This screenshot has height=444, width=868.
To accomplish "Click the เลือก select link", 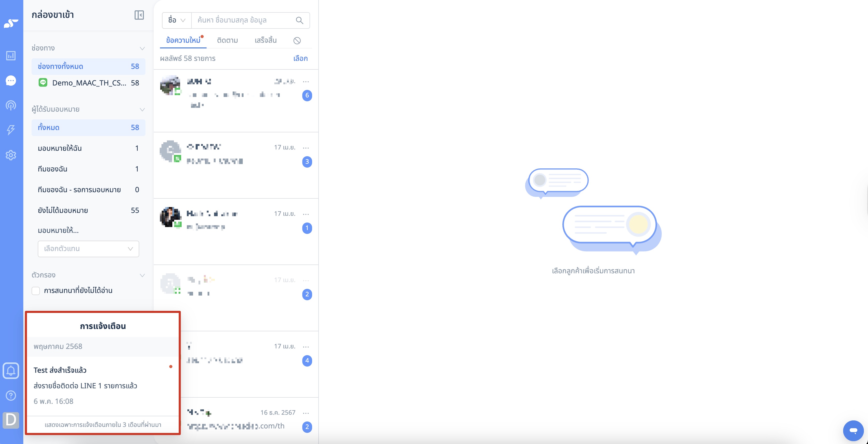I will pos(300,58).
